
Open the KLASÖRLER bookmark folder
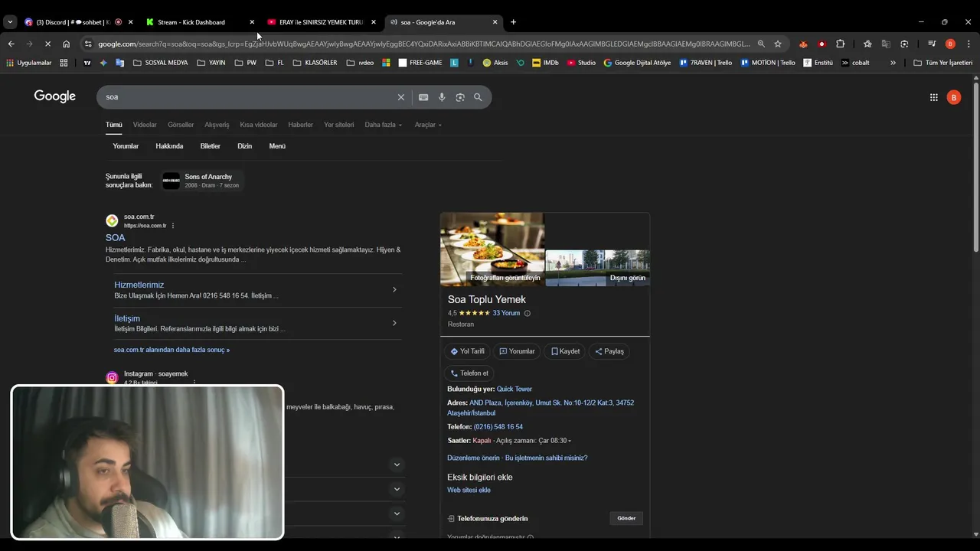(315, 63)
